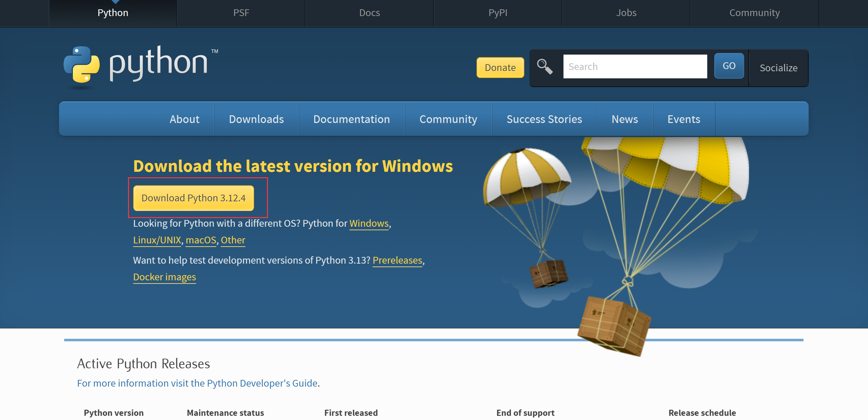
Task: Open the News section
Action: pos(624,119)
